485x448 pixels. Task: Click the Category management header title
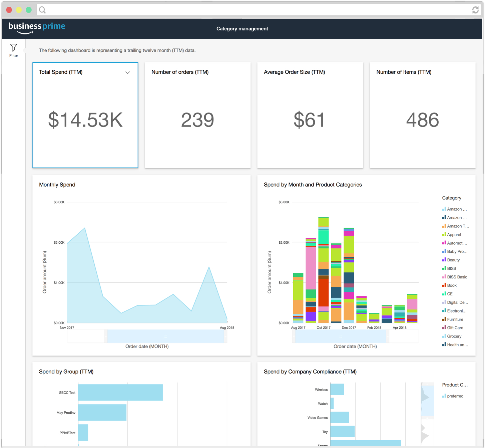[x=242, y=29]
